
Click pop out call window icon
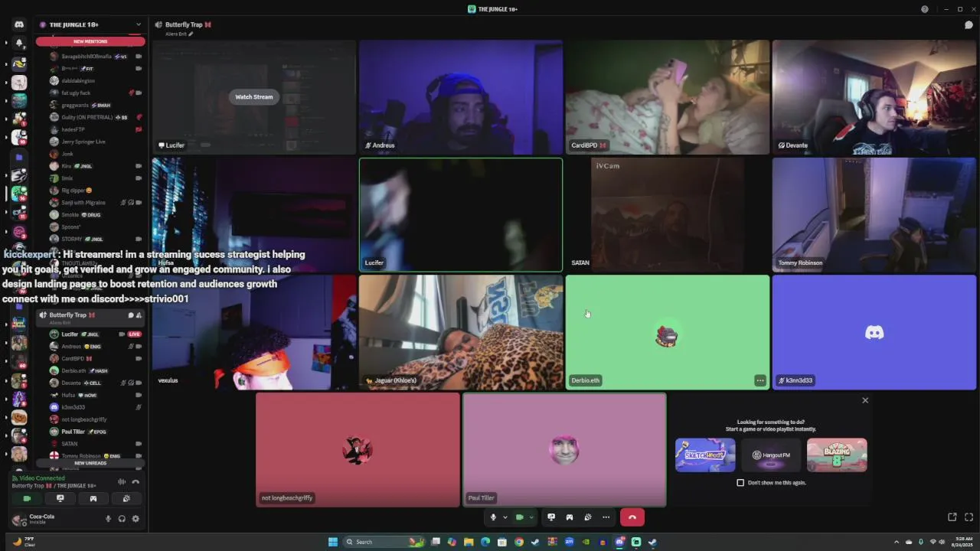pos(952,517)
